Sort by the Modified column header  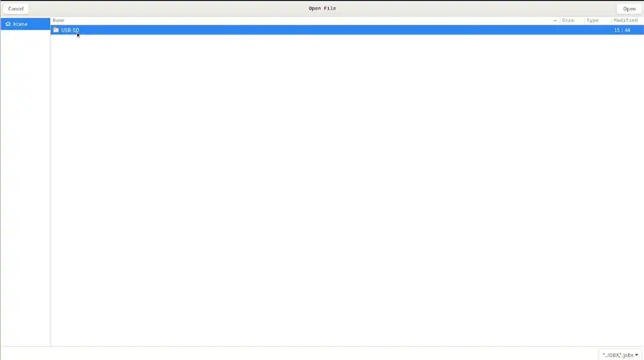(x=627, y=20)
